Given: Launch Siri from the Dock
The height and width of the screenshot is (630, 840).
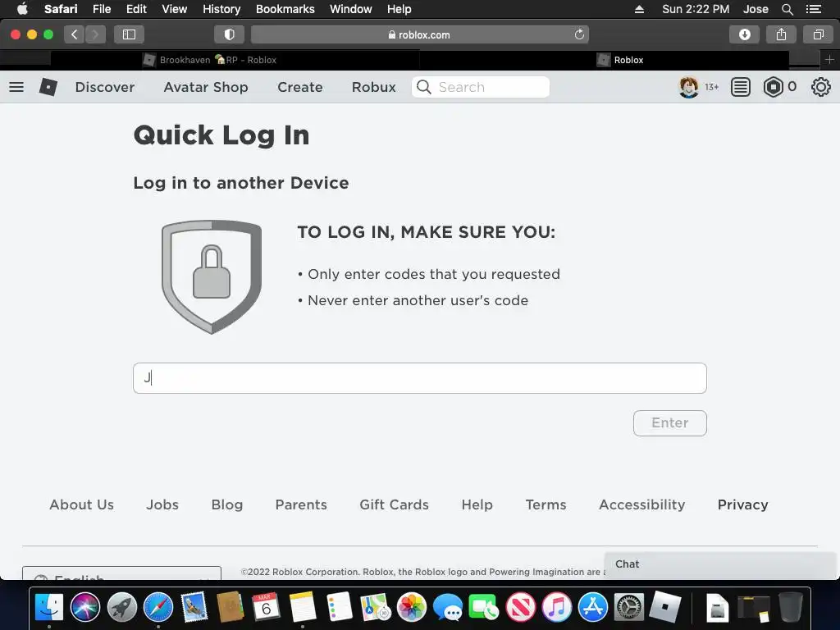Looking at the screenshot, I should point(85,607).
